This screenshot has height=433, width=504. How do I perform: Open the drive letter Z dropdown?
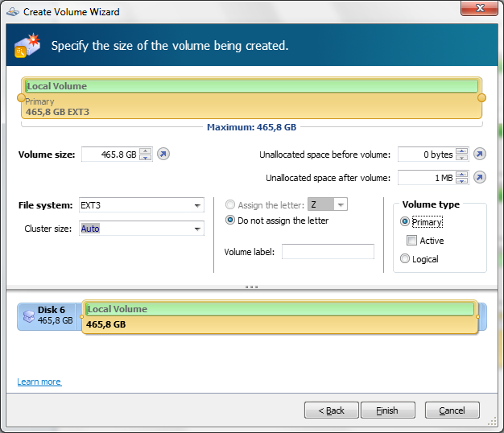[341, 205]
